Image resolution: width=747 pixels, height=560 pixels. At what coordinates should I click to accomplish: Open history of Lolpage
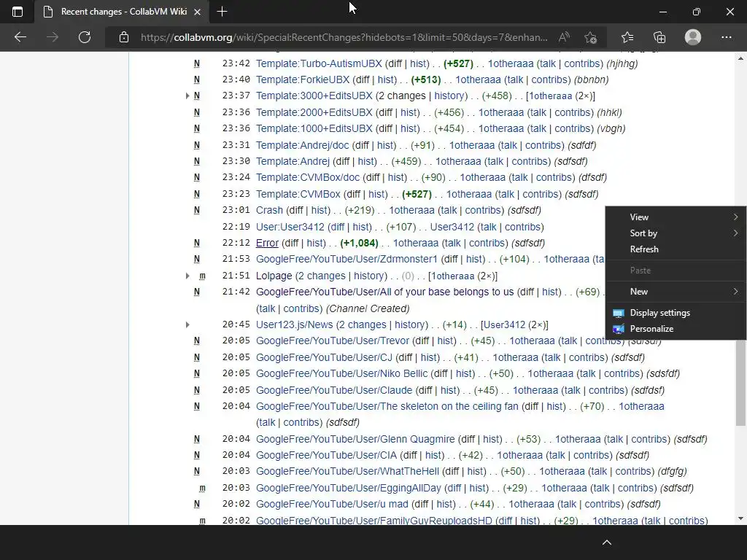370,276
